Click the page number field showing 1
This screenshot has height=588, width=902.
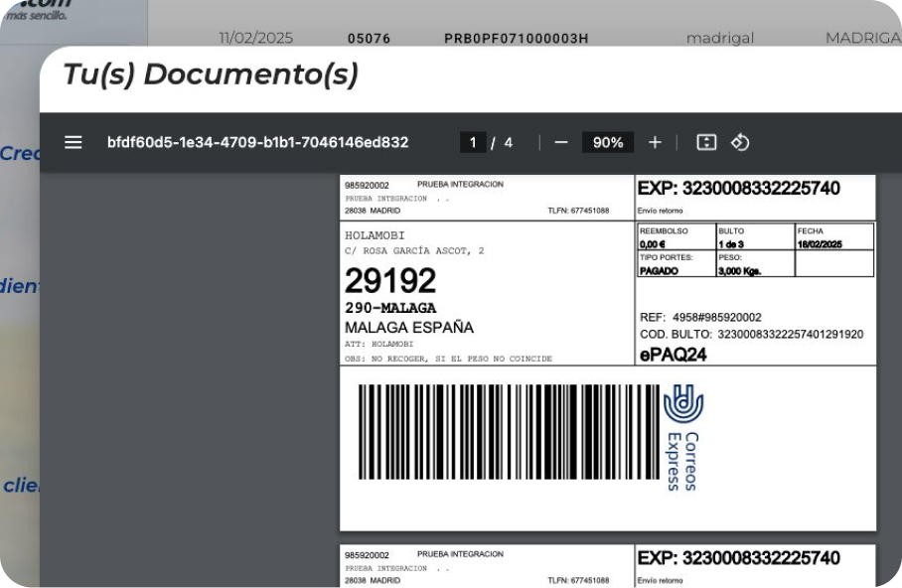(x=473, y=142)
